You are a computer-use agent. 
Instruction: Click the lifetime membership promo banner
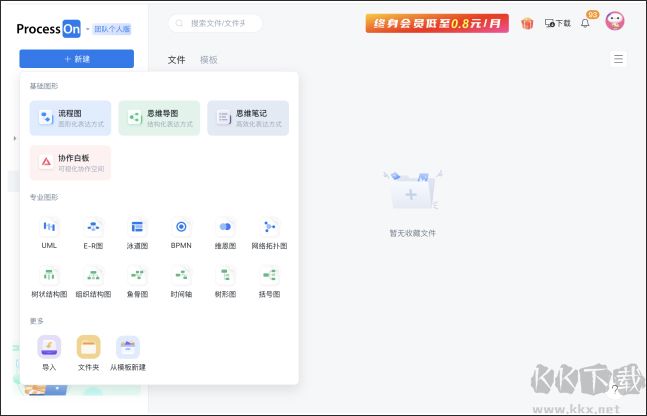point(437,24)
